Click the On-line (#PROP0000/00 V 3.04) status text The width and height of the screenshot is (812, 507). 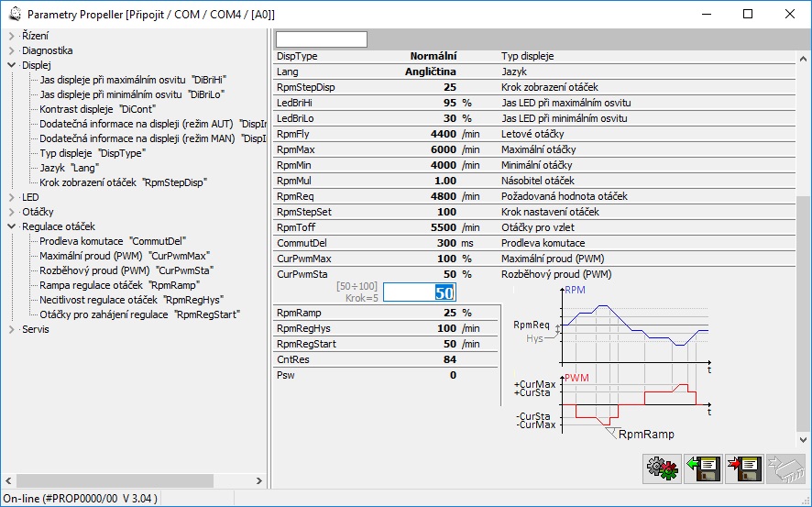click(81, 499)
